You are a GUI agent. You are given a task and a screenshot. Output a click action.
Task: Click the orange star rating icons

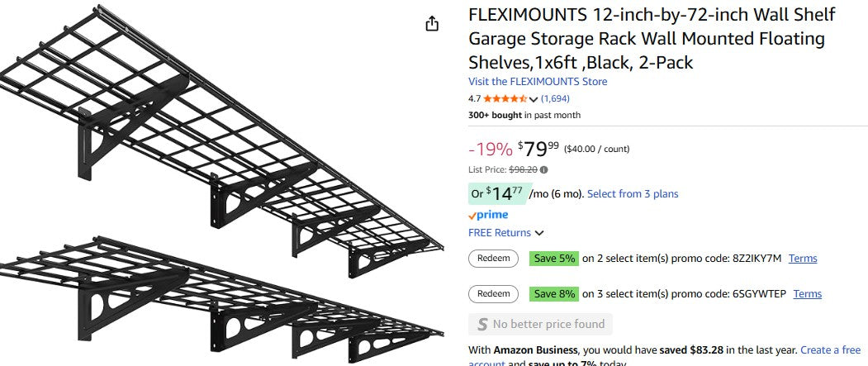pyautogui.click(x=505, y=99)
